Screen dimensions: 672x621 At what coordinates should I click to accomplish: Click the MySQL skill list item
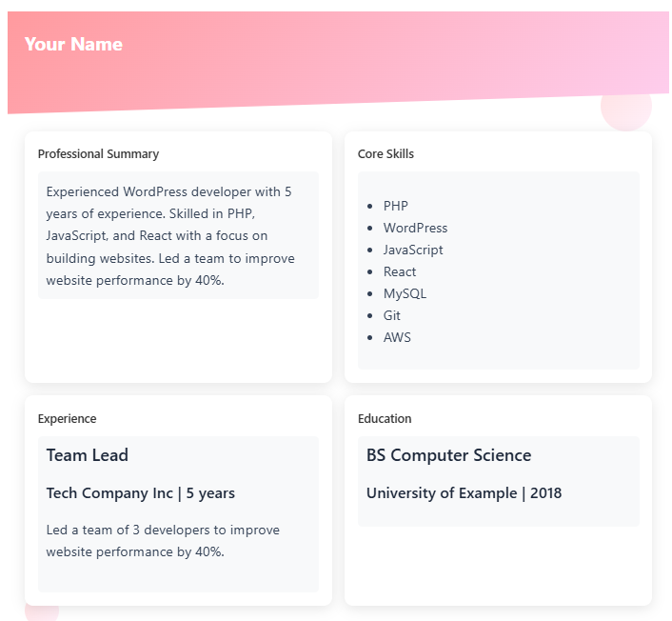coord(405,293)
